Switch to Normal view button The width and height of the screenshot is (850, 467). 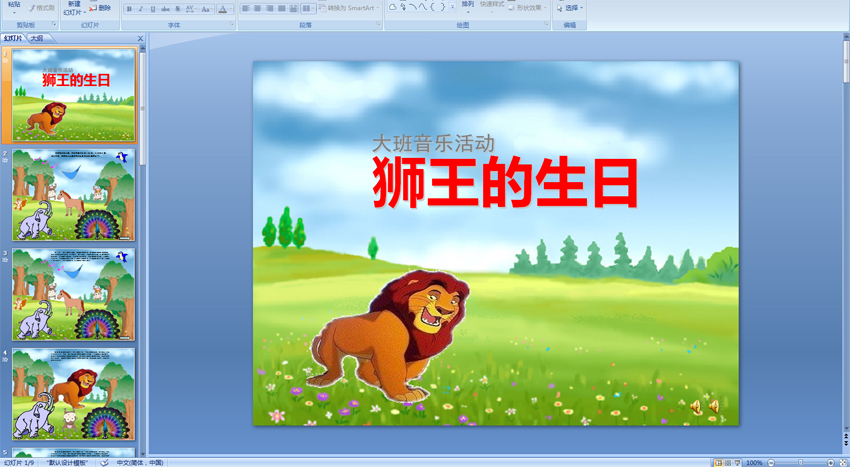click(x=718, y=463)
